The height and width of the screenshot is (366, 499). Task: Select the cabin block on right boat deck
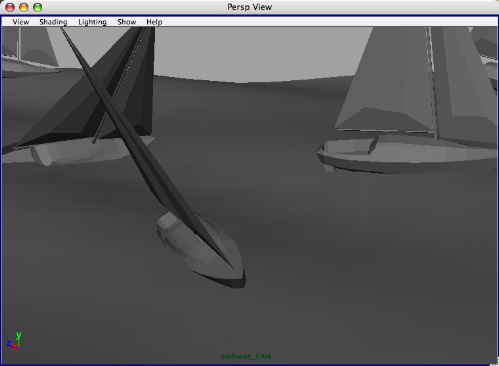tap(373, 145)
